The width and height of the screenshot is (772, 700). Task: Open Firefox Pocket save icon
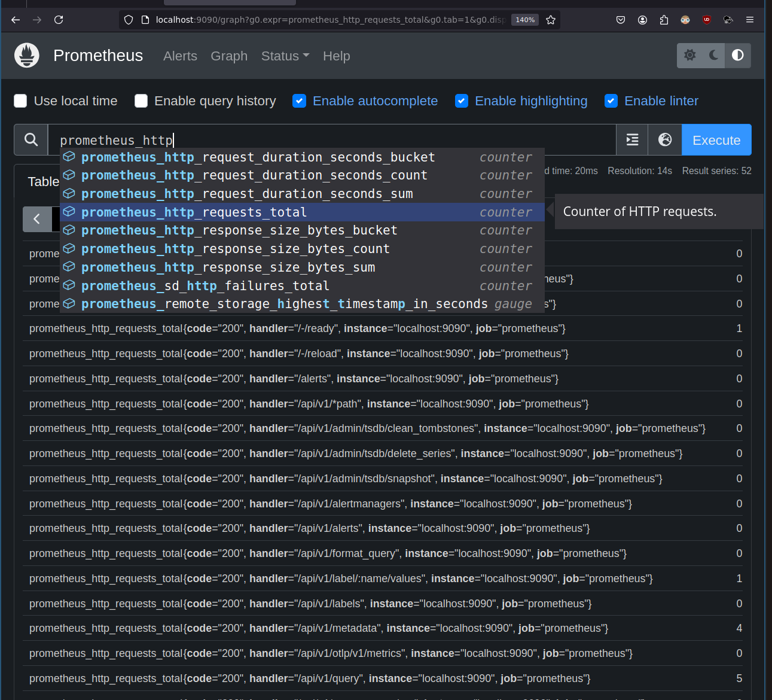pos(621,20)
